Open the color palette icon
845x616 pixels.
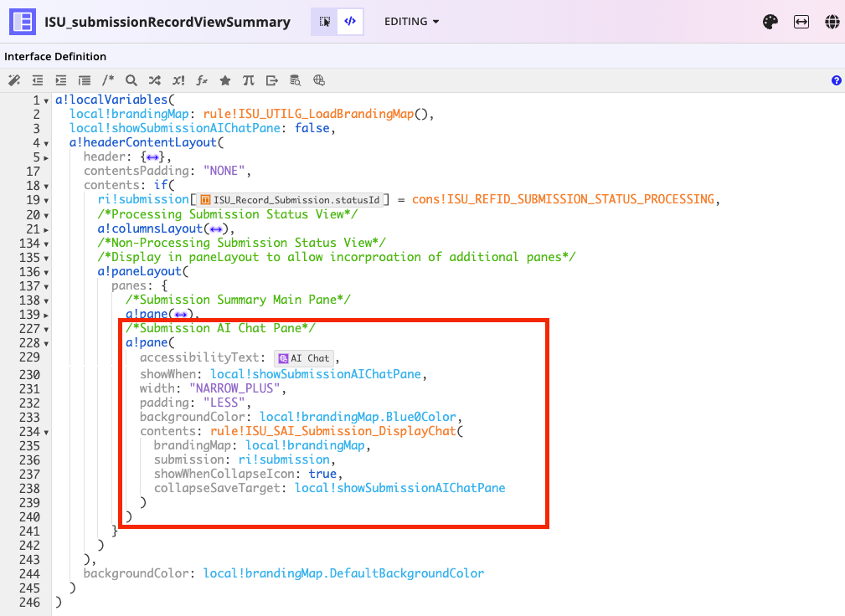click(x=770, y=22)
